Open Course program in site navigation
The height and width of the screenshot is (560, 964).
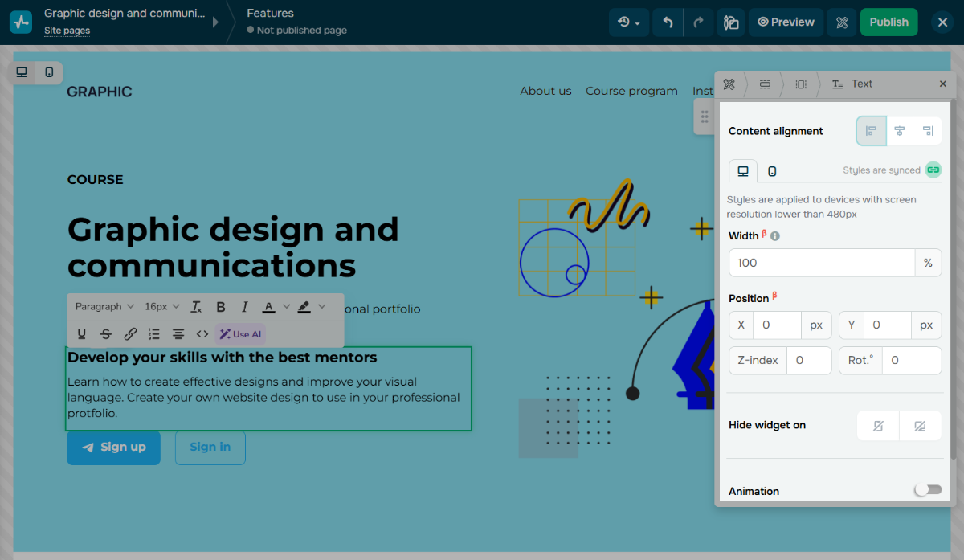(x=631, y=91)
